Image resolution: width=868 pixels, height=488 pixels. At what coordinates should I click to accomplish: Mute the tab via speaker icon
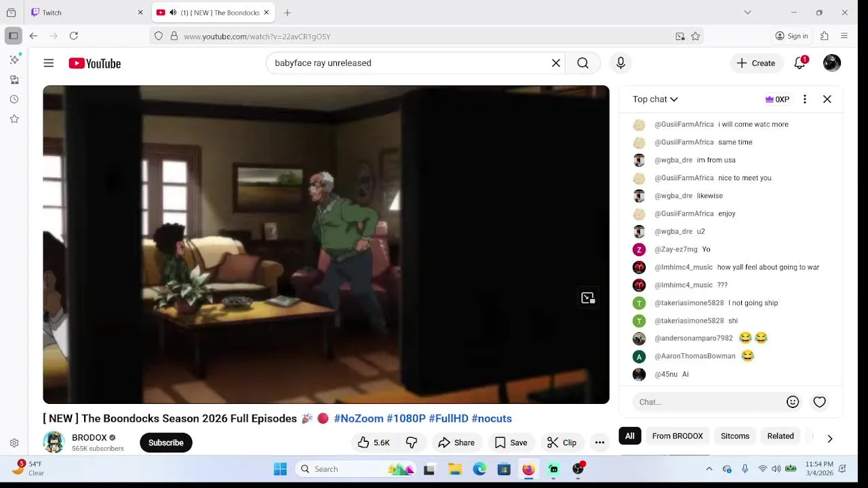[x=173, y=12]
